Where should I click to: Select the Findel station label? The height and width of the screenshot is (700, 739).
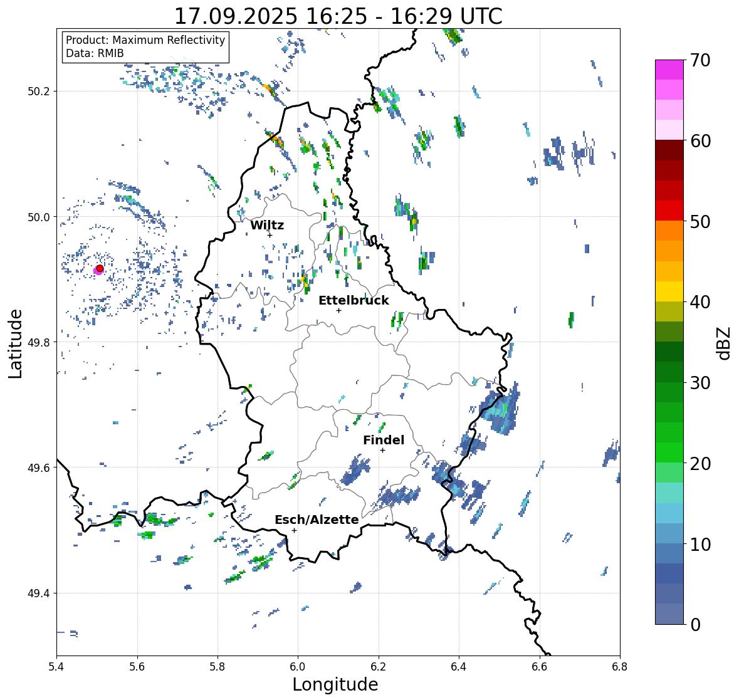(x=384, y=440)
